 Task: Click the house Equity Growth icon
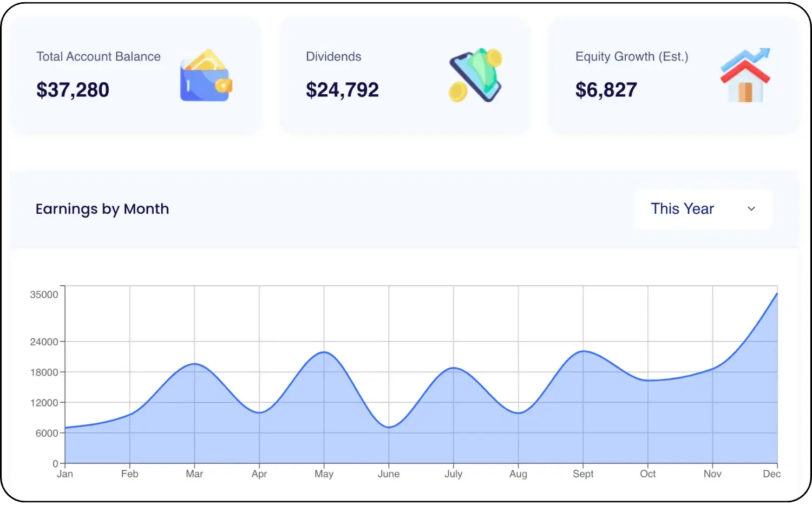click(745, 76)
